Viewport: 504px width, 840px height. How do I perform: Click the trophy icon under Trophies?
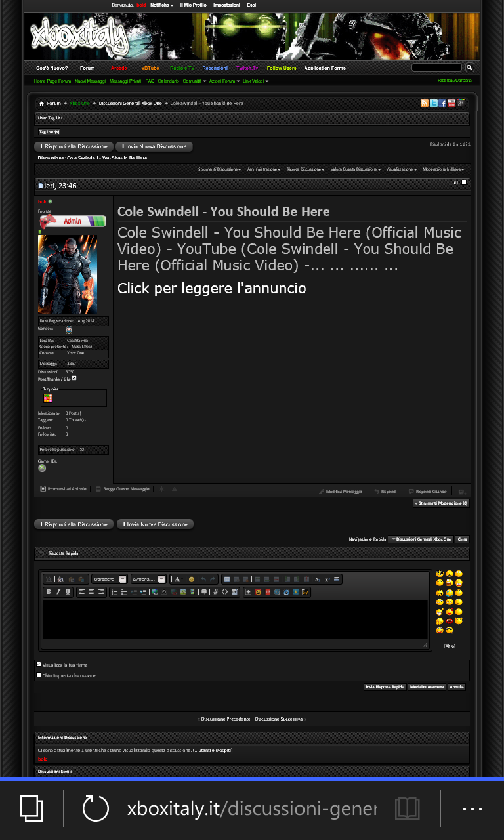[x=47, y=398]
